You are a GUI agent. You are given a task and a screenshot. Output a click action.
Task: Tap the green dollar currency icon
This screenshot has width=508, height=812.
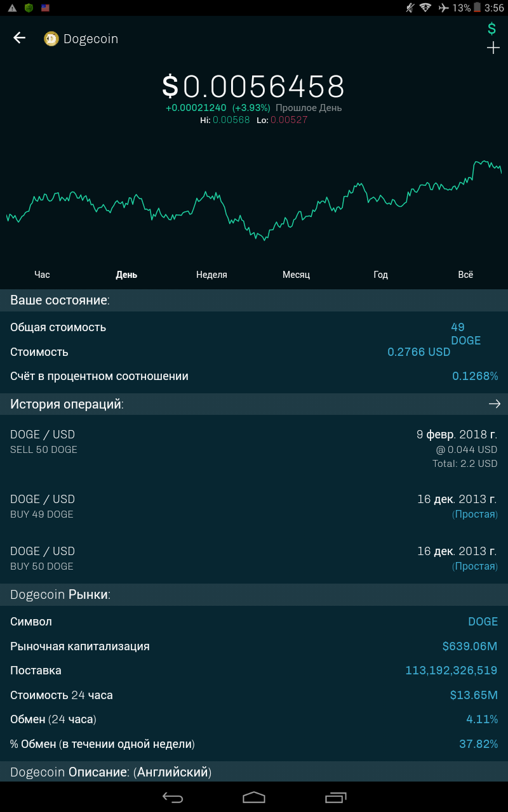click(491, 29)
